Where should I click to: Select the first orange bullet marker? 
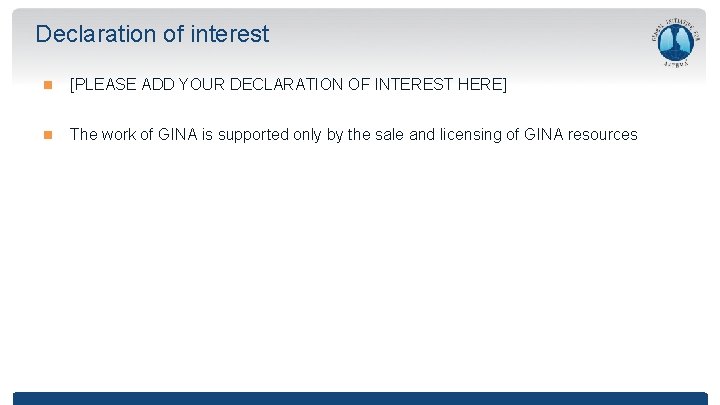coord(46,85)
